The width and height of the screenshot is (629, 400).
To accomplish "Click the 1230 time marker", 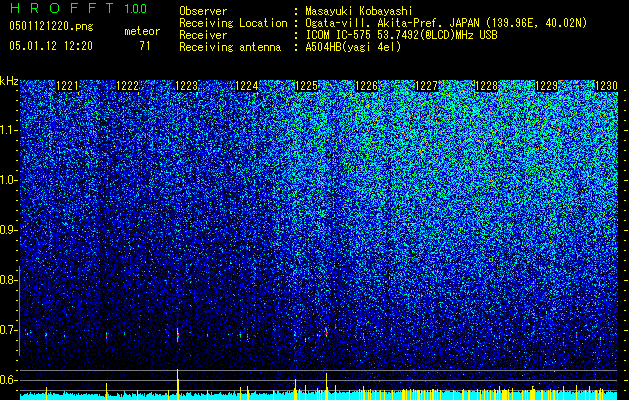I will 606,86.
